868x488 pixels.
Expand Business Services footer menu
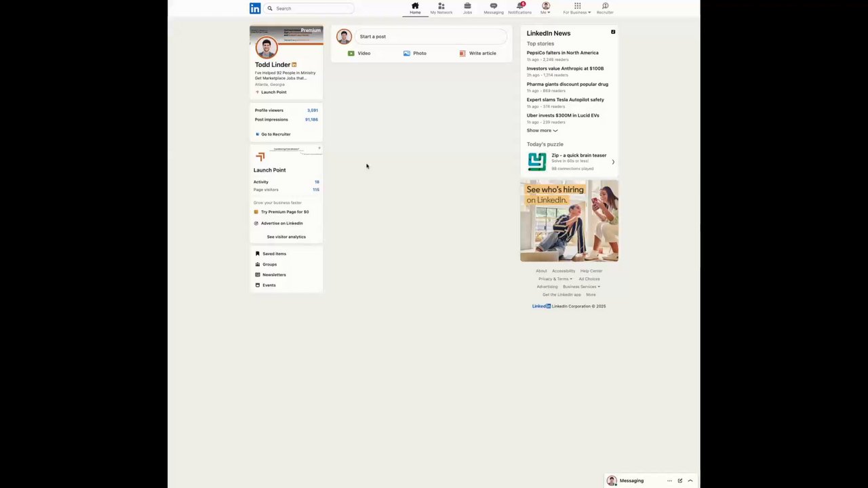(581, 287)
